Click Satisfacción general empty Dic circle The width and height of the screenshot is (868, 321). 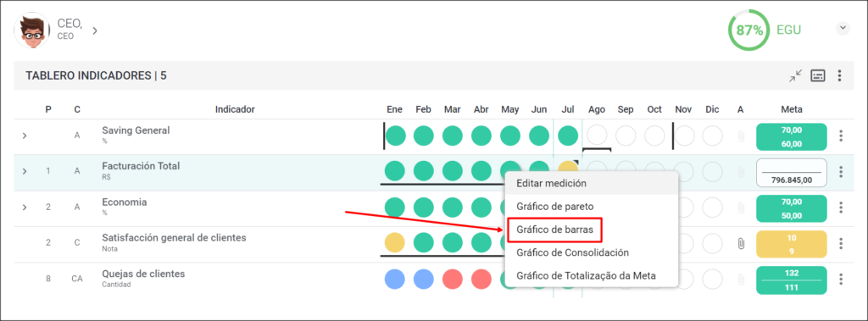[712, 243]
